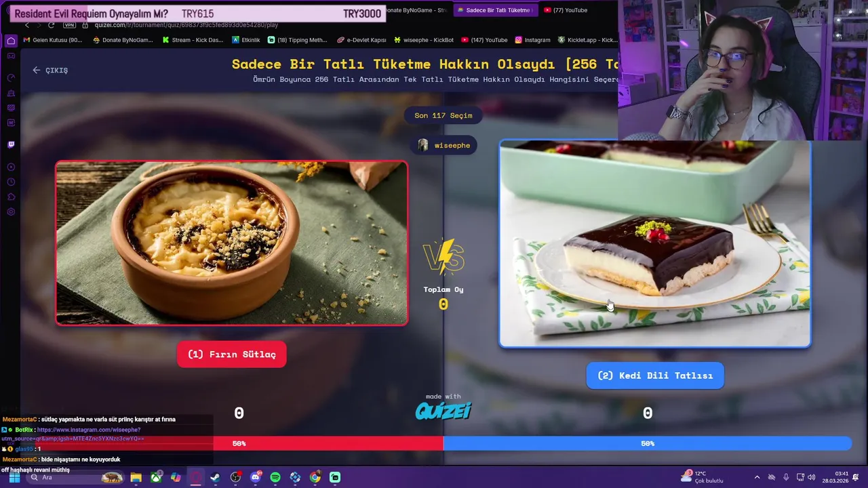This screenshot has width=868, height=488.
Task: Click the wiseephe user badge
Action: tap(443, 145)
